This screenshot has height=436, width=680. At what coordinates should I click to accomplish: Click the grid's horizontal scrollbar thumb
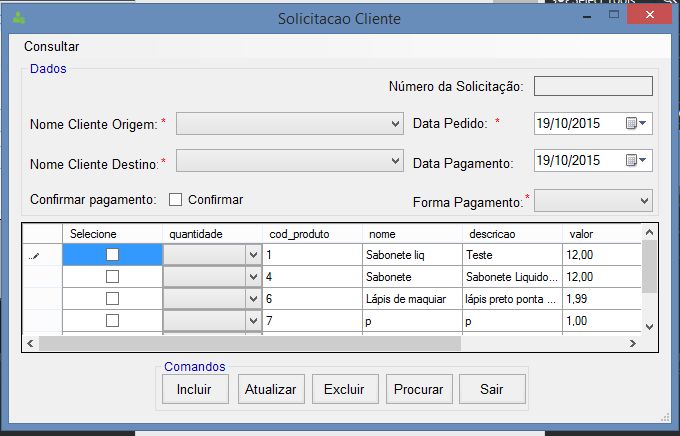pyautogui.click(x=250, y=344)
